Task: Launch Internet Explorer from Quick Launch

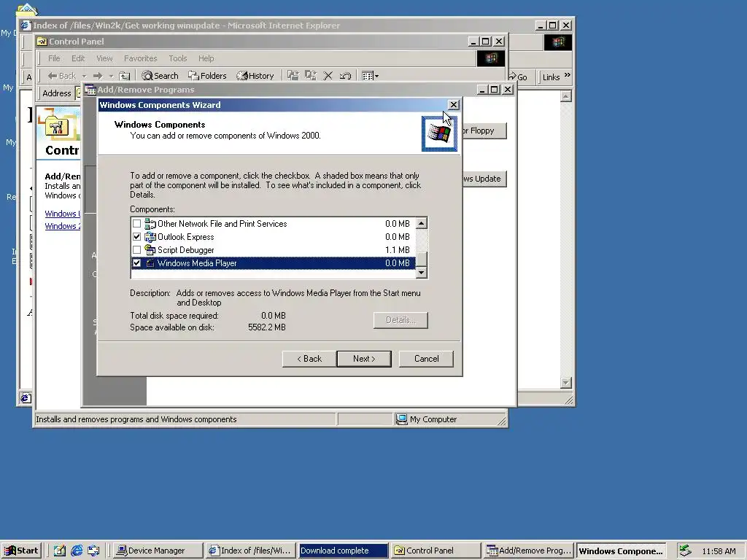Action: [76, 551]
